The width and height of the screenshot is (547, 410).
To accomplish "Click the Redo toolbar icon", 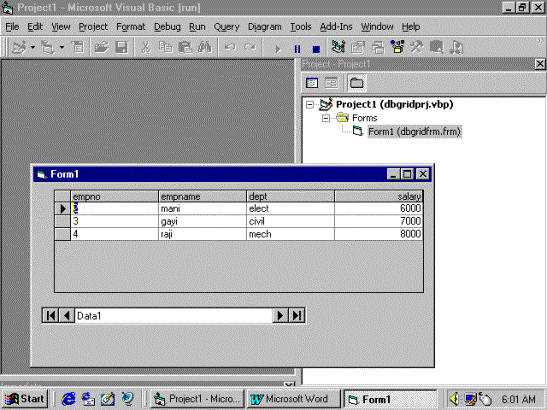I will pyautogui.click(x=250, y=47).
